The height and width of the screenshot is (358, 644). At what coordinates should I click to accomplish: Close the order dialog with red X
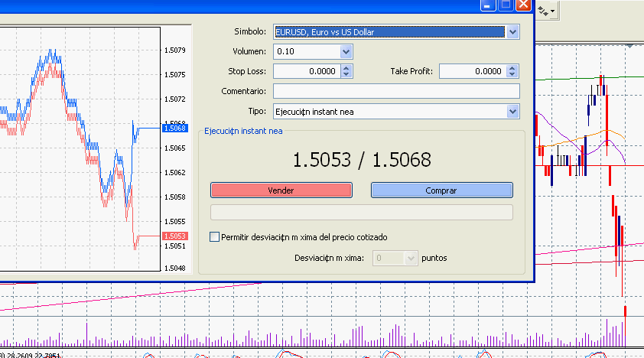coord(524,5)
